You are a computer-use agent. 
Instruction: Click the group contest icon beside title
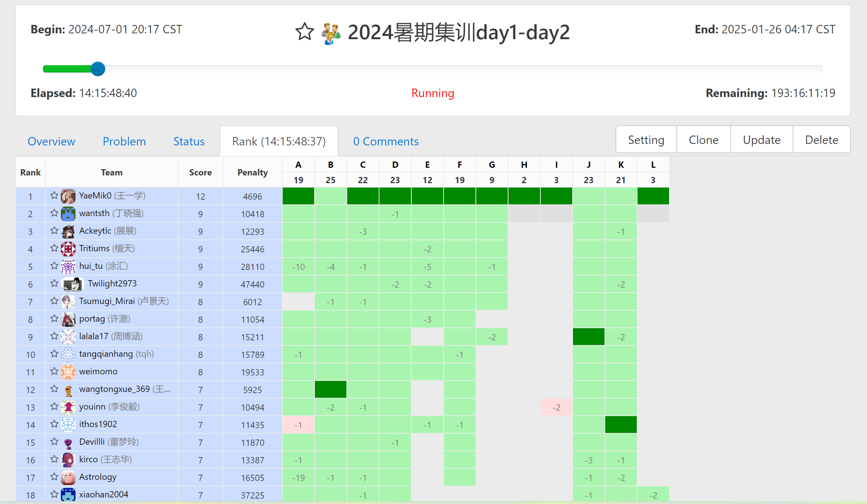[x=331, y=33]
